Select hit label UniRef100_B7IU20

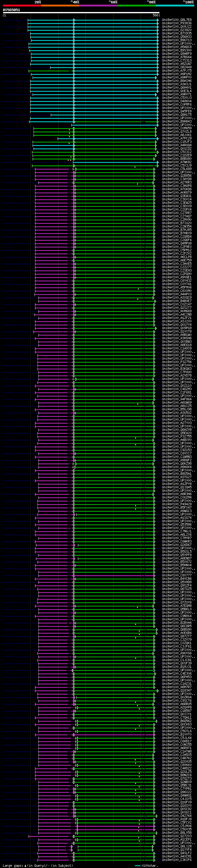click(x=176, y=223)
